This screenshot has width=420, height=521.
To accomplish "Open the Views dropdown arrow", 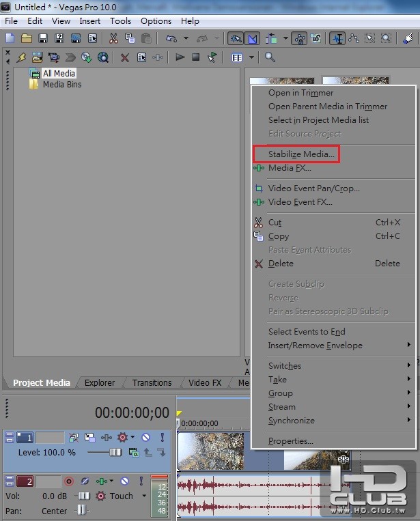I will click(x=251, y=57).
